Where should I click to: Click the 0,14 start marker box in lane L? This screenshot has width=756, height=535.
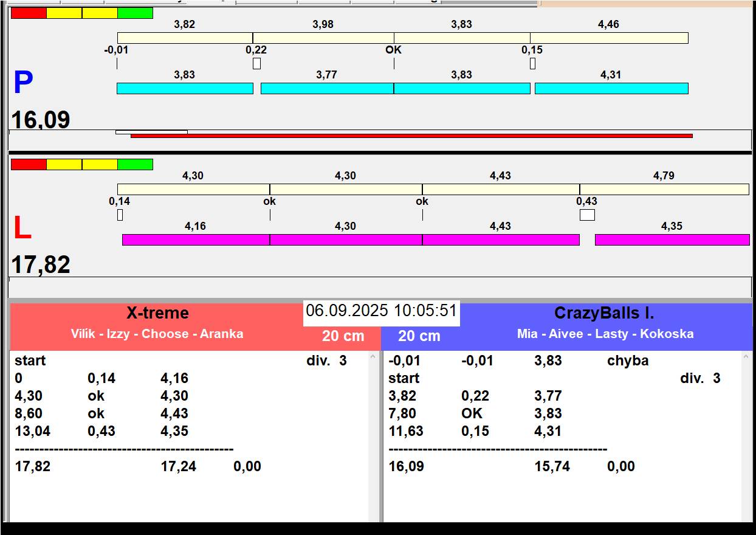[x=120, y=215]
